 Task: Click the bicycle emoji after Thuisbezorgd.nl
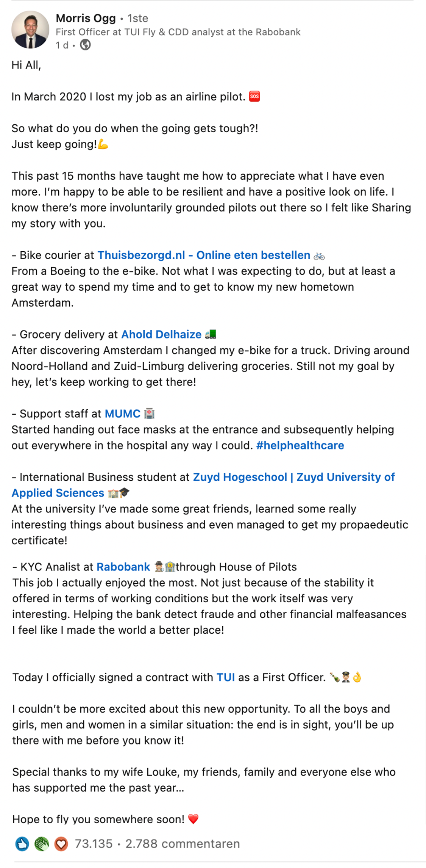click(319, 256)
